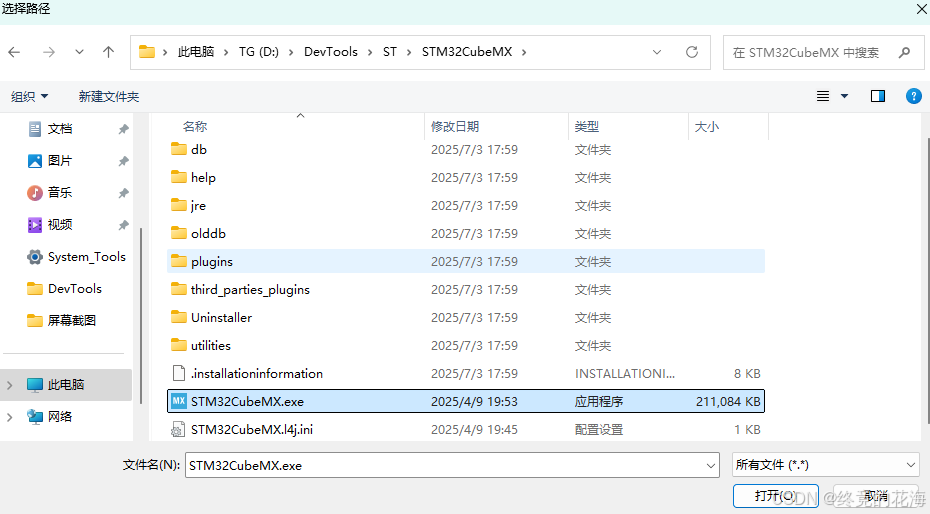Screen dimensions: 930x514
Task: Open DevTools folder in the sidebar
Action: 64,289
